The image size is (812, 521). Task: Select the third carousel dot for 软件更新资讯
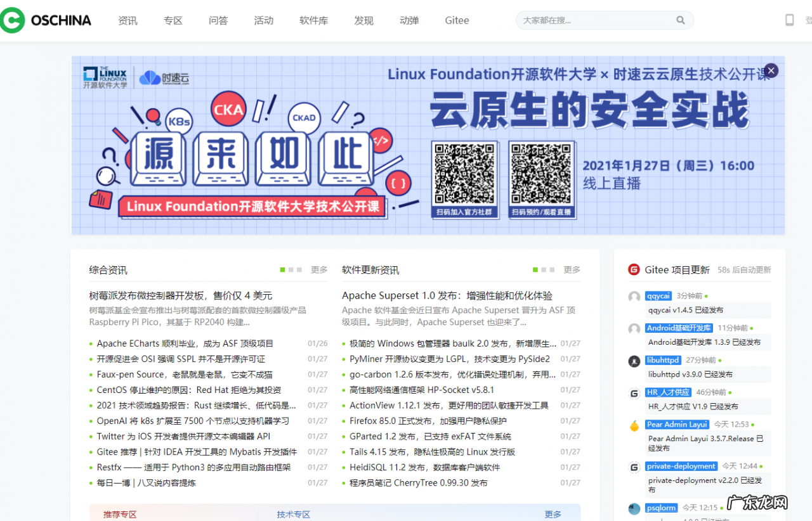(x=553, y=269)
